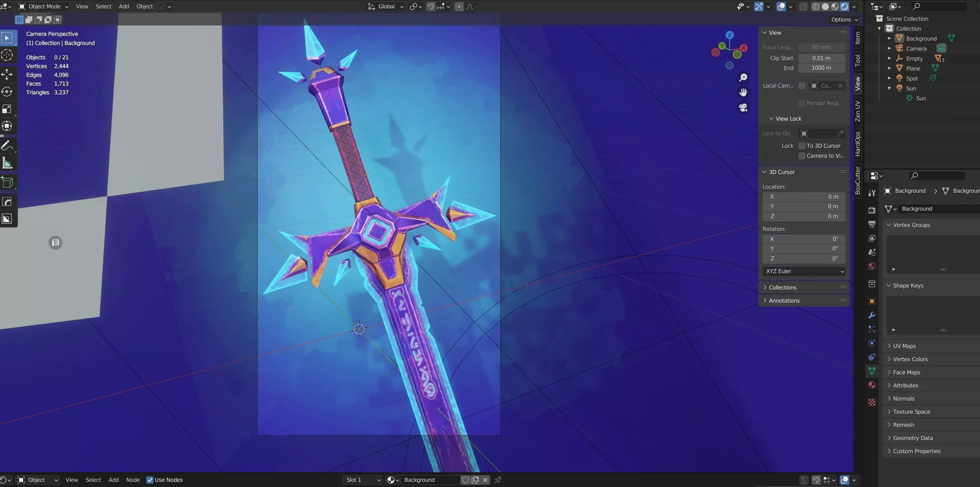Select Background object in outliner
This screenshot has height=487, width=980.
click(921, 38)
